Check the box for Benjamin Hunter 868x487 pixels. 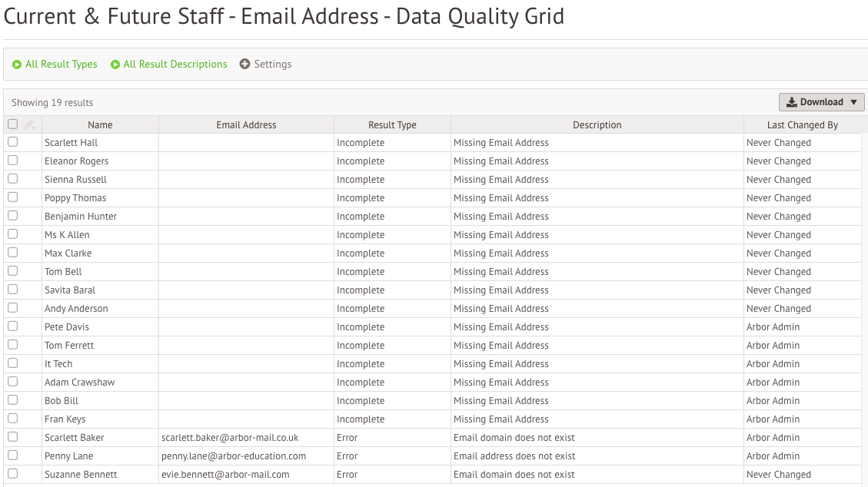[13, 216]
